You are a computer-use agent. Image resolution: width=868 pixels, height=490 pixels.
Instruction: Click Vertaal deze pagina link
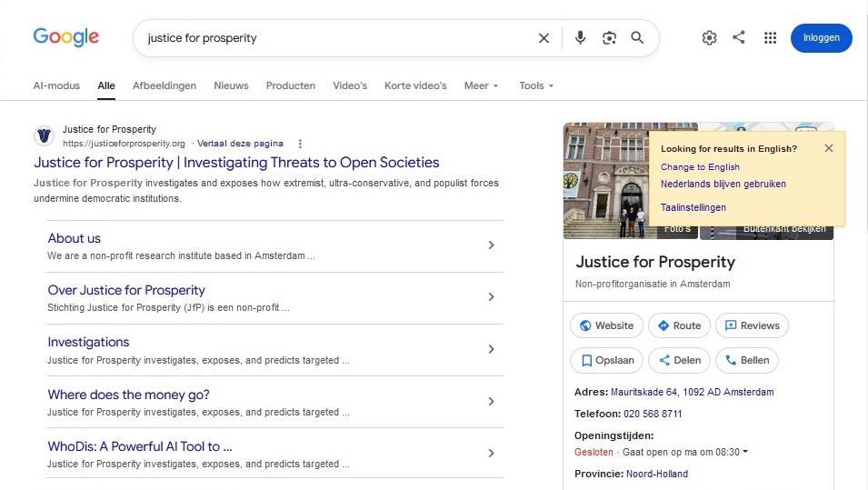pos(240,144)
